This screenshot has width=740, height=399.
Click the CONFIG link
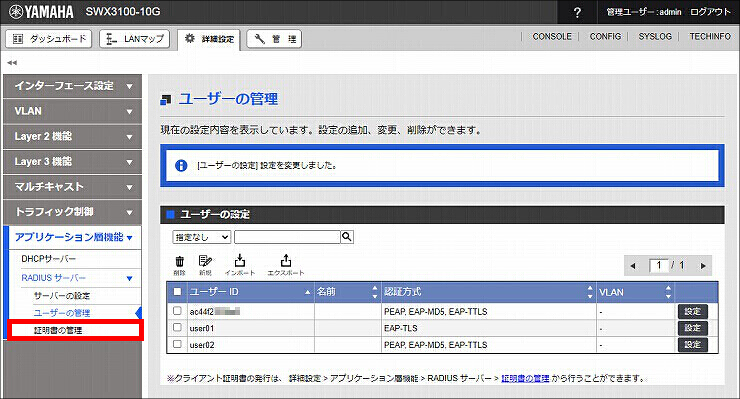tap(605, 36)
